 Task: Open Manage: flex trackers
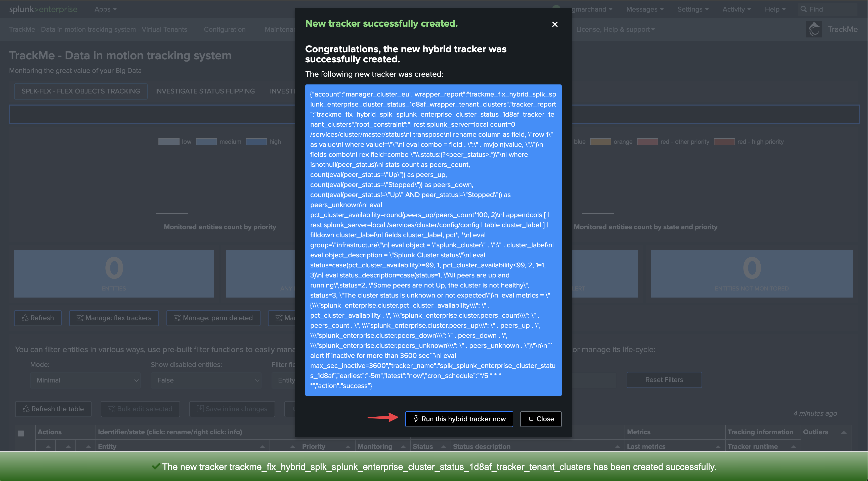pyautogui.click(x=114, y=318)
